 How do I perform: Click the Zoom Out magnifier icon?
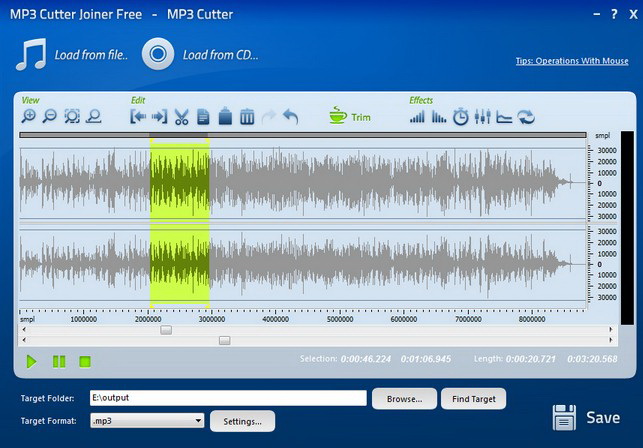click(50, 117)
